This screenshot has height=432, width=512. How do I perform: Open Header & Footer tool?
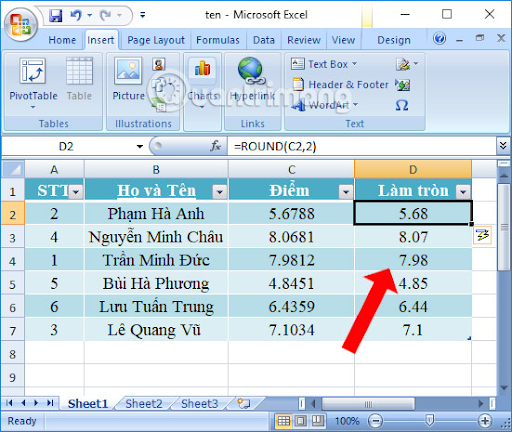[340, 84]
